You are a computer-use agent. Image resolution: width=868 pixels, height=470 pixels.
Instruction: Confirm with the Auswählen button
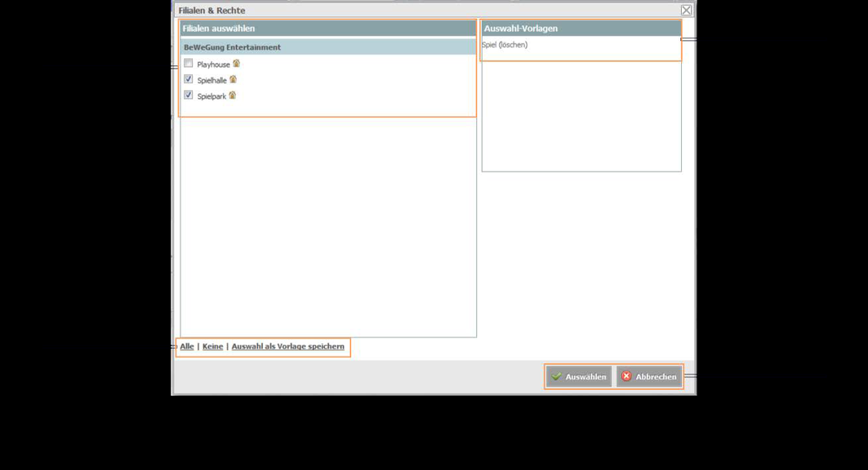point(579,376)
